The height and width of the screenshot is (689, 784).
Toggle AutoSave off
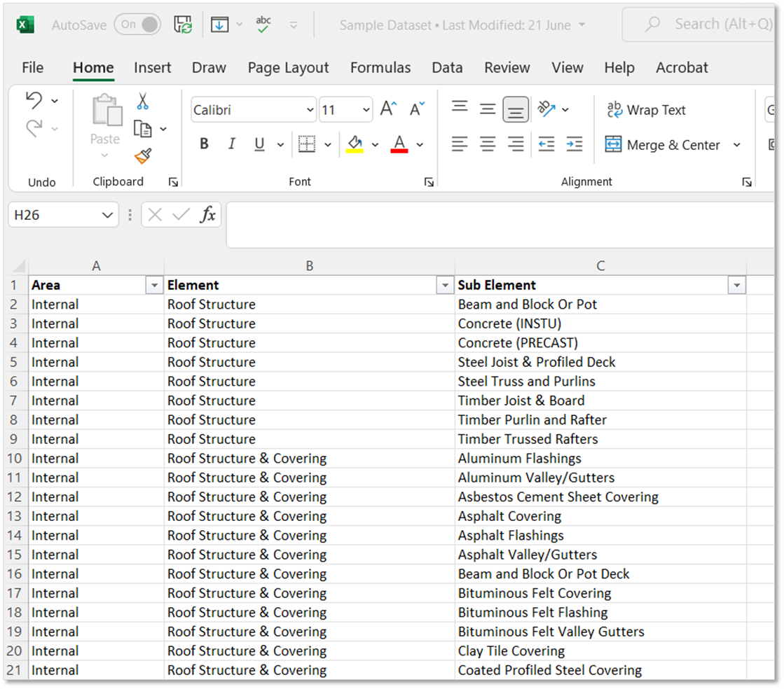point(137,24)
